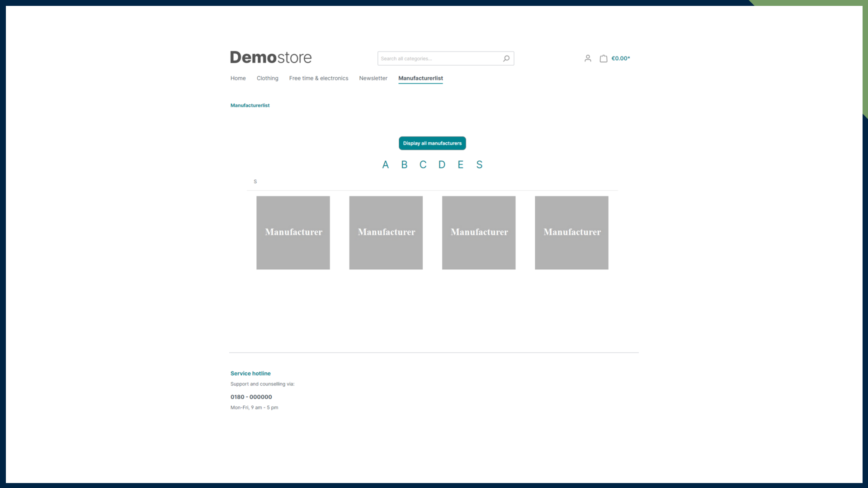Viewport: 868px width, 488px height.
Task: Filter manufacturers by letter A
Action: pos(385,164)
